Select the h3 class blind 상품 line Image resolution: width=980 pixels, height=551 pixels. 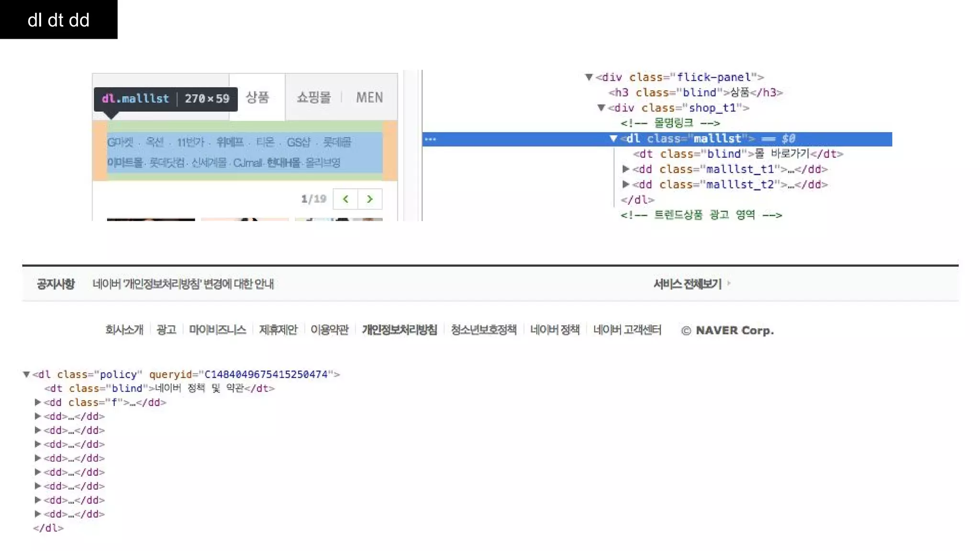[696, 92]
